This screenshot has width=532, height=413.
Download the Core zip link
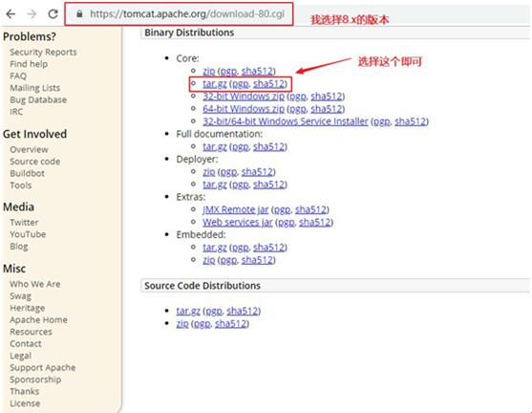[x=209, y=71]
